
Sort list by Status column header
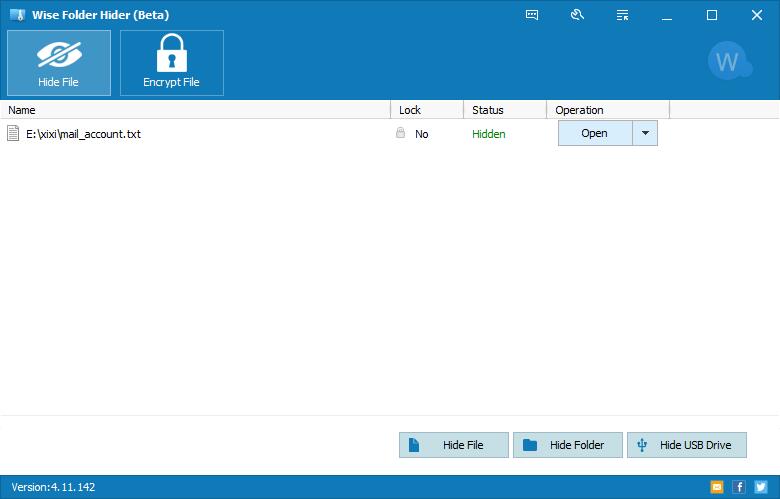click(505, 110)
